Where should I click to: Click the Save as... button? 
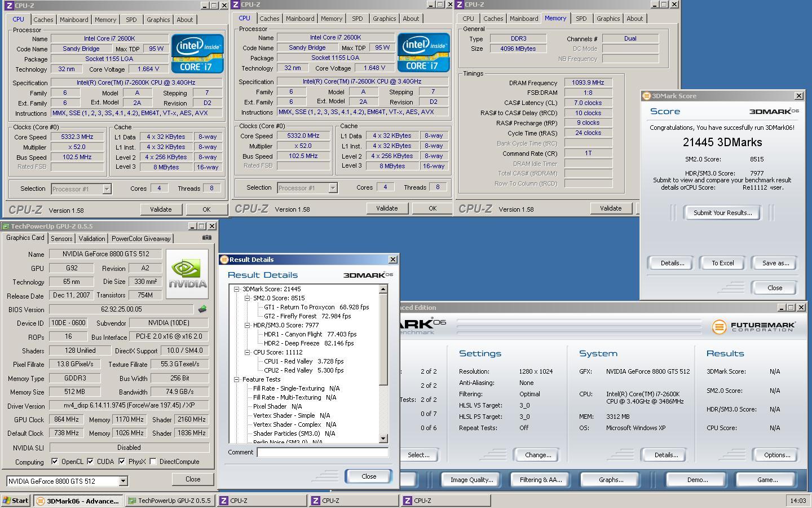pos(775,263)
